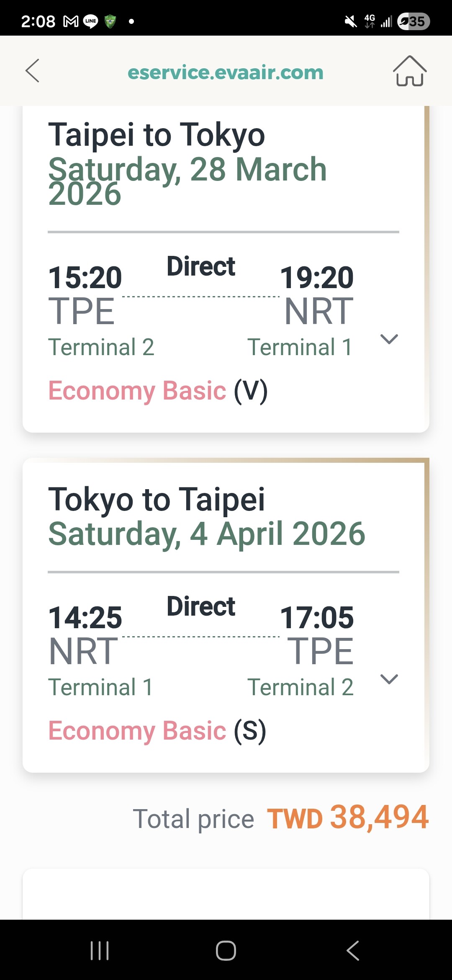
Task: Tap the LINE notification icon
Action: [x=91, y=21]
